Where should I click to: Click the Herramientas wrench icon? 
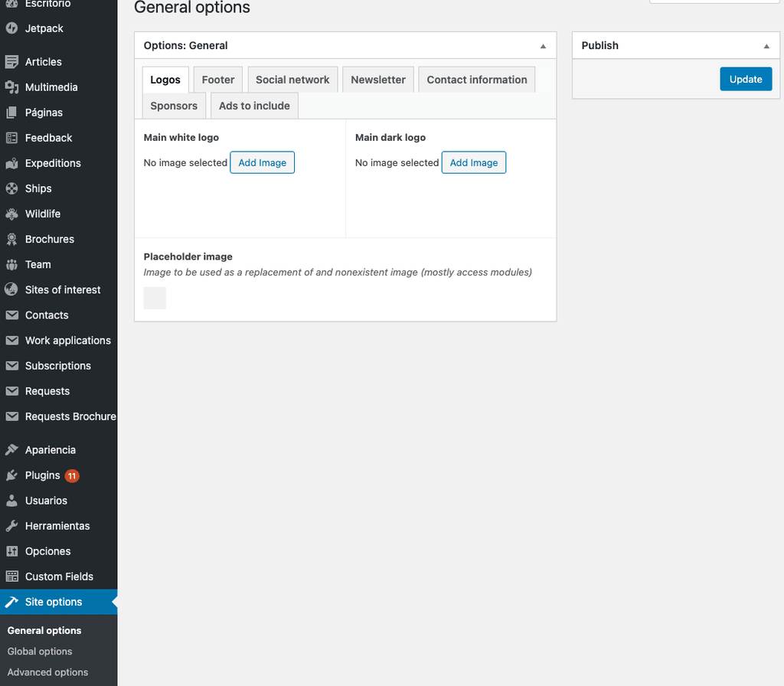click(11, 526)
